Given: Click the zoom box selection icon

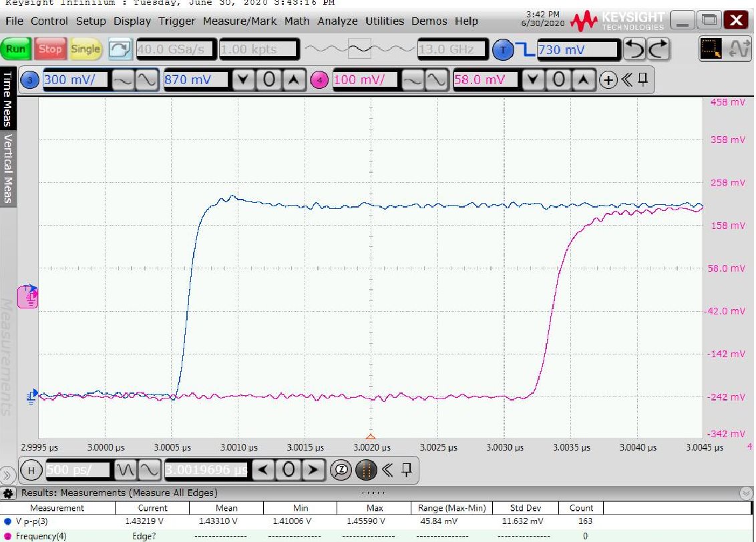Looking at the screenshot, I should pos(711,49).
